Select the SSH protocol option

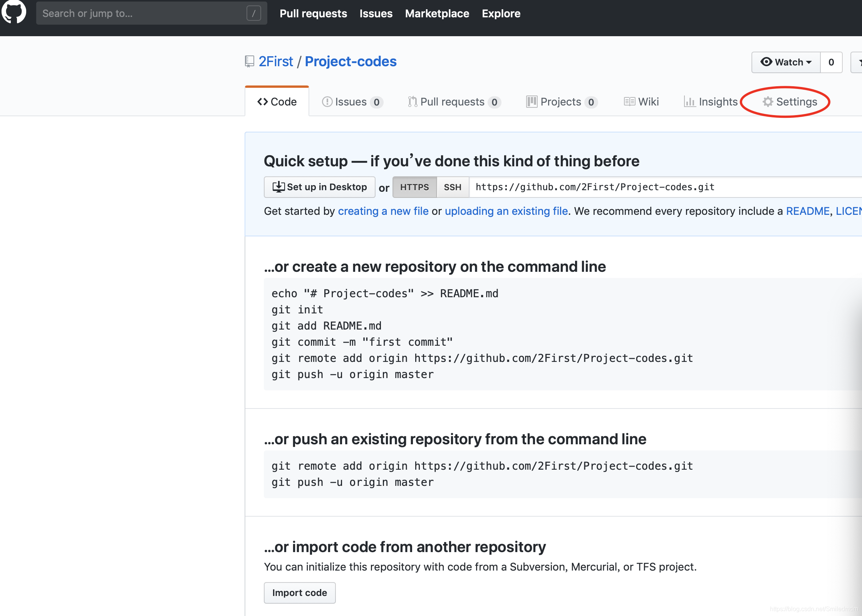(453, 187)
